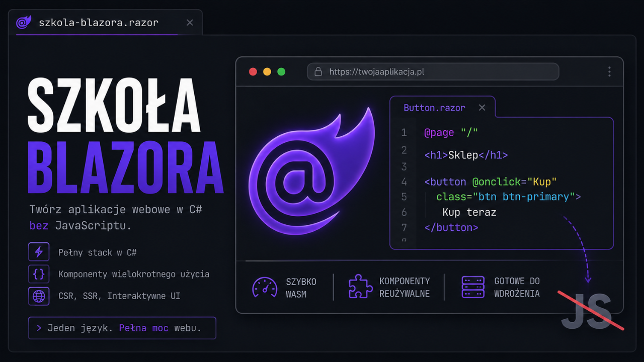This screenshot has width=644, height=362.
Task: Click the 'Kup teraz' code text
Action: (469, 212)
